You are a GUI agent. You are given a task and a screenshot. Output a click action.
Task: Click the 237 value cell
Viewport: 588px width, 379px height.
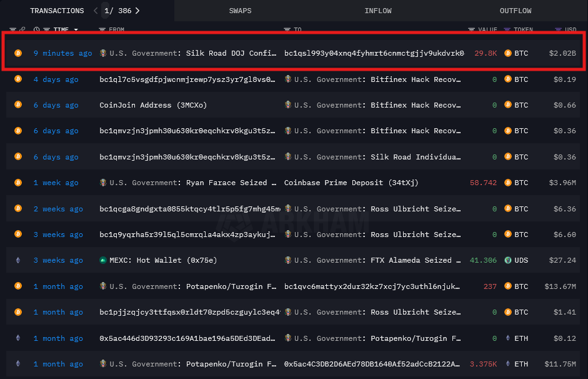pyautogui.click(x=490, y=286)
